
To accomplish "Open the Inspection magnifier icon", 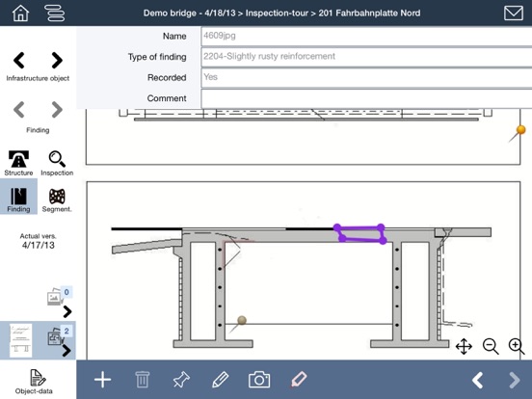I will [57, 163].
